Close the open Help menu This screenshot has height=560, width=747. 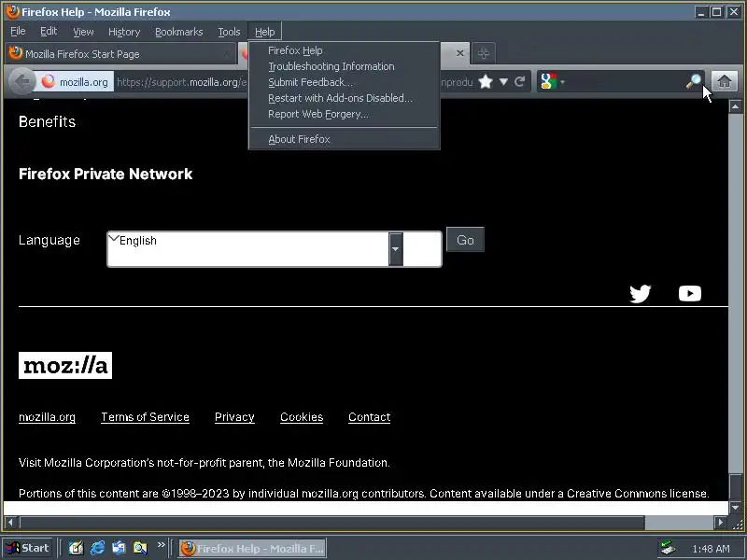[x=265, y=32]
